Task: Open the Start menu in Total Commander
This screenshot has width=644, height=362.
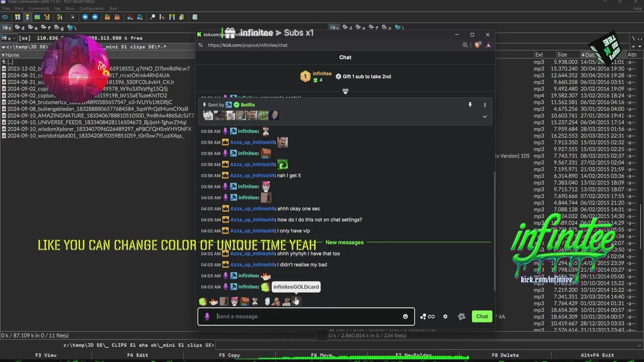Action: [x=113, y=9]
